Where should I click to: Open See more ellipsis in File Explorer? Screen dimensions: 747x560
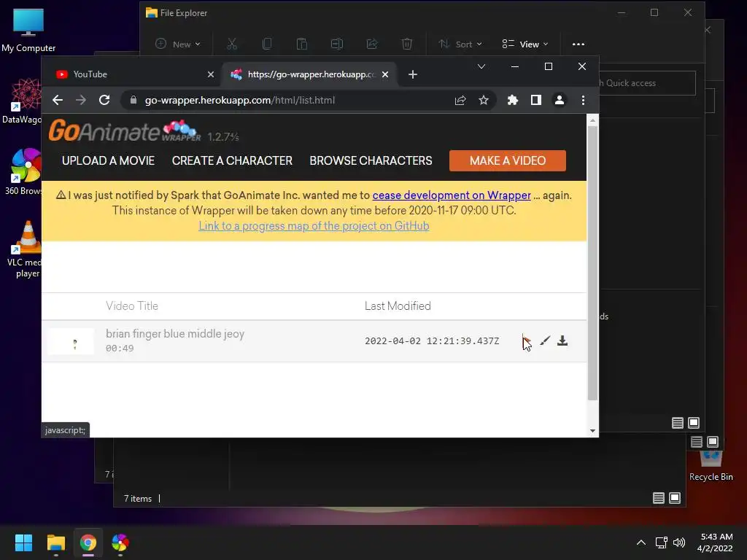pos(578,44)
